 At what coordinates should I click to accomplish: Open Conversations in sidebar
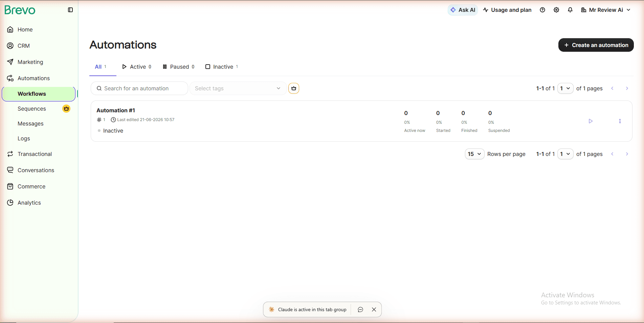[36, 170]
